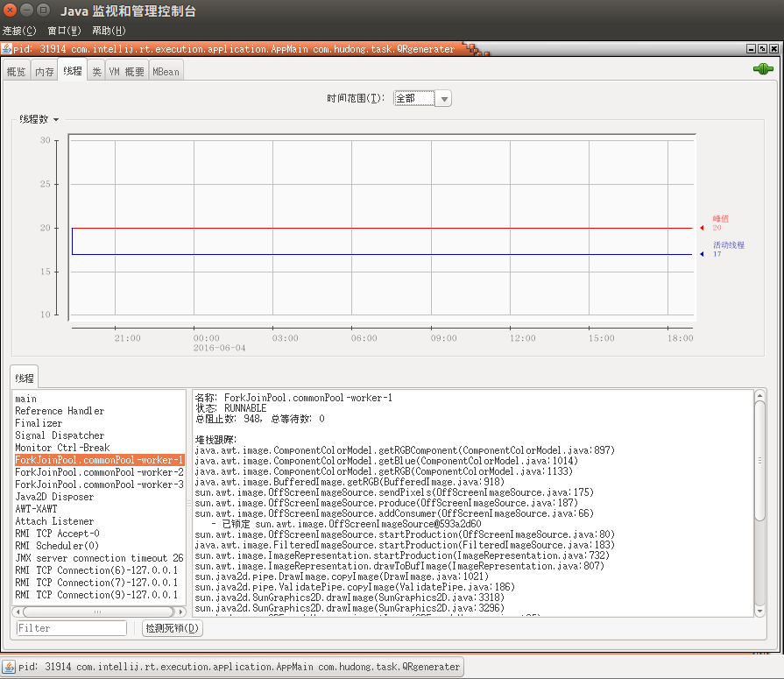Click the pid 31914 taskbar button at bottom

pyautogui.click(x=232, y=667)
